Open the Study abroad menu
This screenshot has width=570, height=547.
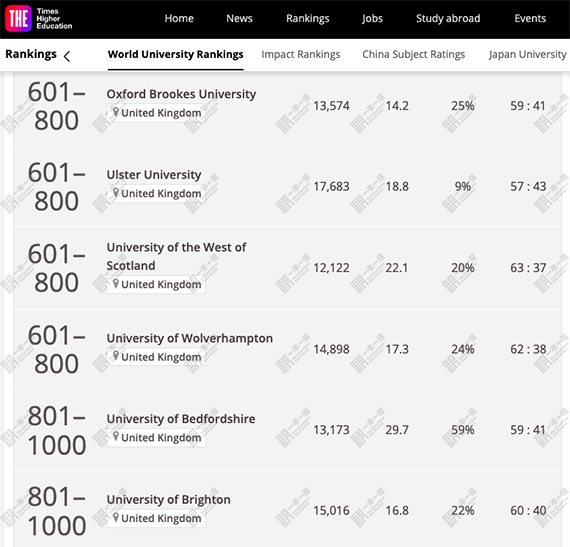tap(448, 19)
